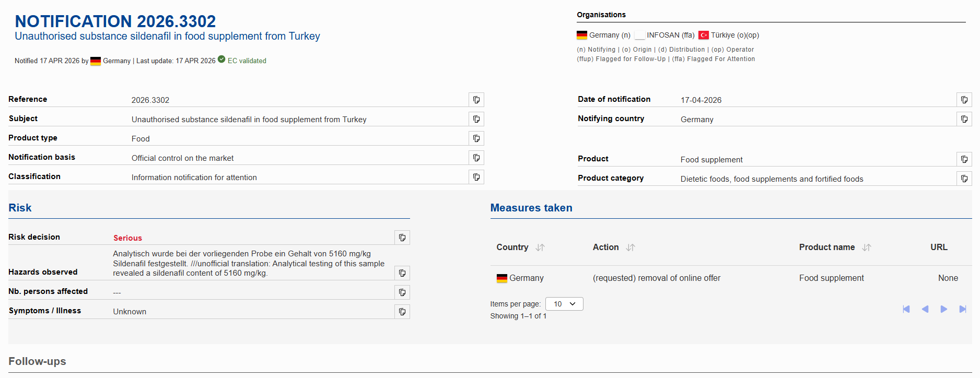980x378 pixels.
Task: Sort measures table by Product name
Action: pyautogui.click(x=867, y=247)
